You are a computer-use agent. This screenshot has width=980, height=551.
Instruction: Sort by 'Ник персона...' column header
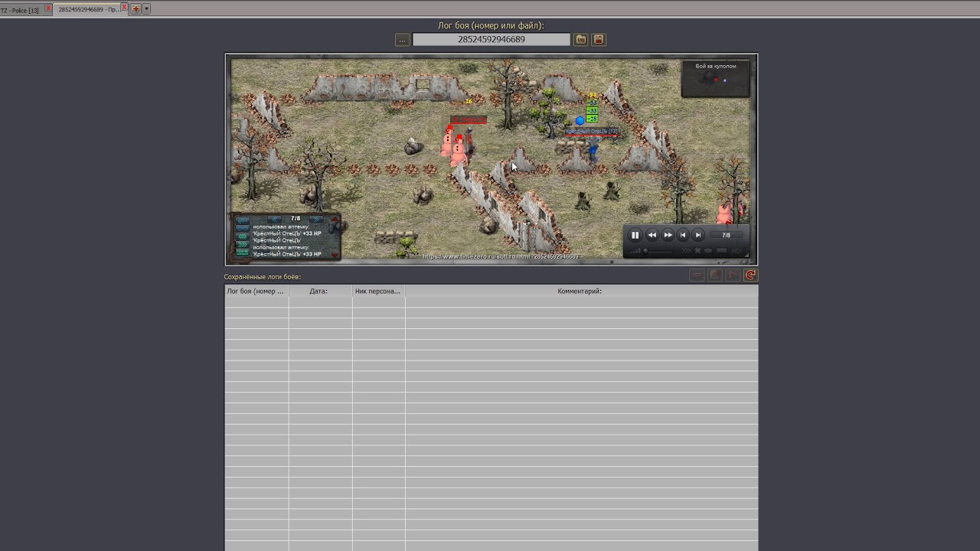point(378,291)
